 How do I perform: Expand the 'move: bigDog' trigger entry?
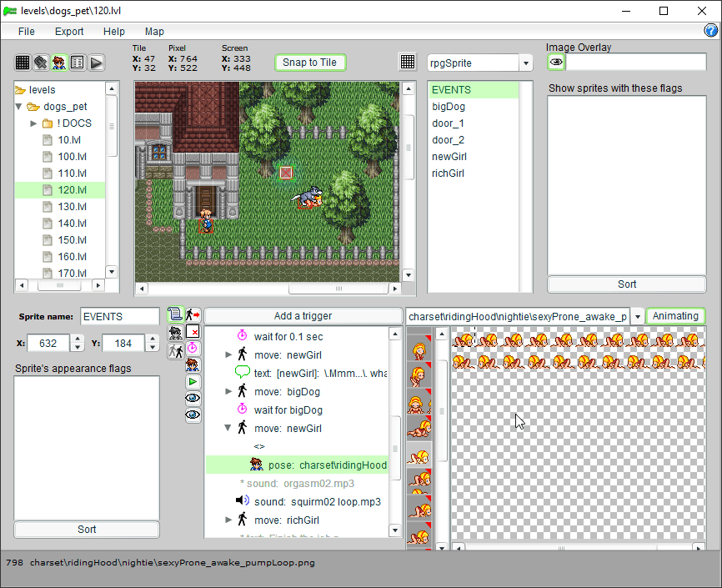click(229, 391)
